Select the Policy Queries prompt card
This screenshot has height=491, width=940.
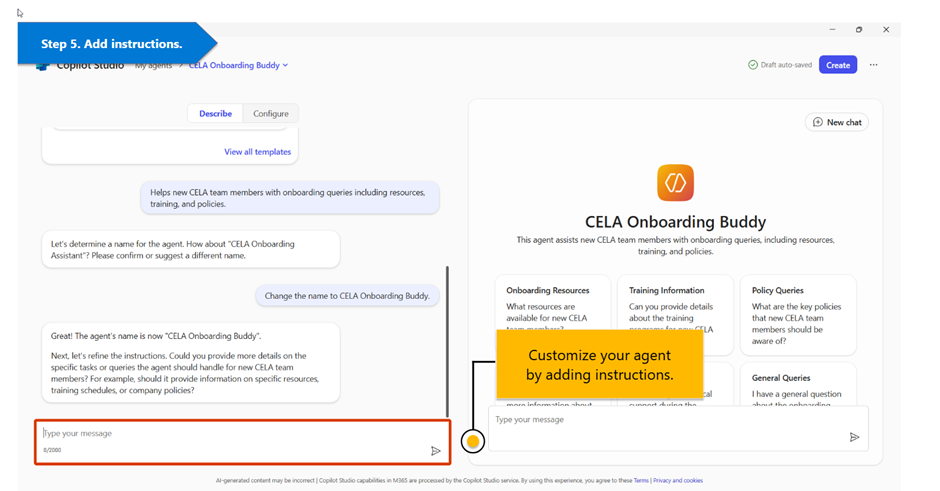coord(798,315)
